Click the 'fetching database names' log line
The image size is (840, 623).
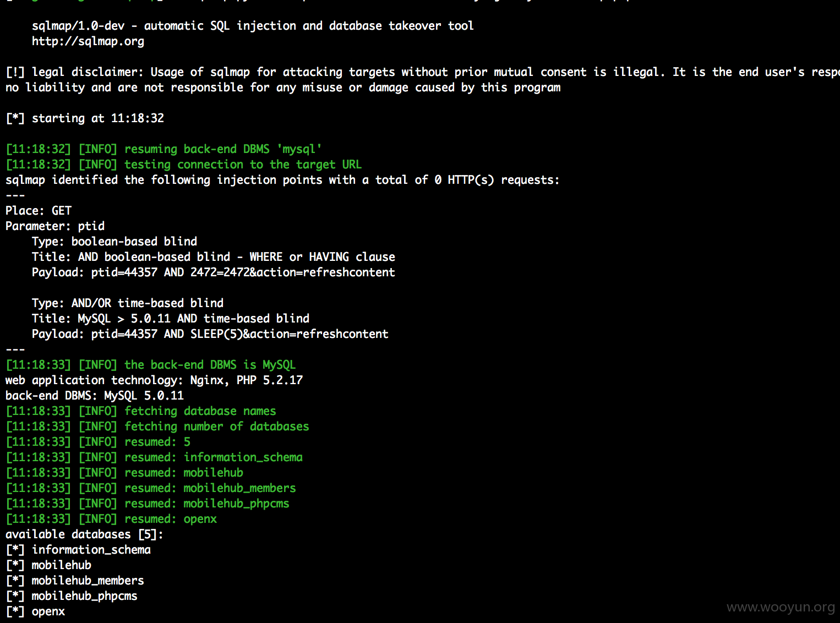click(141, 411)
